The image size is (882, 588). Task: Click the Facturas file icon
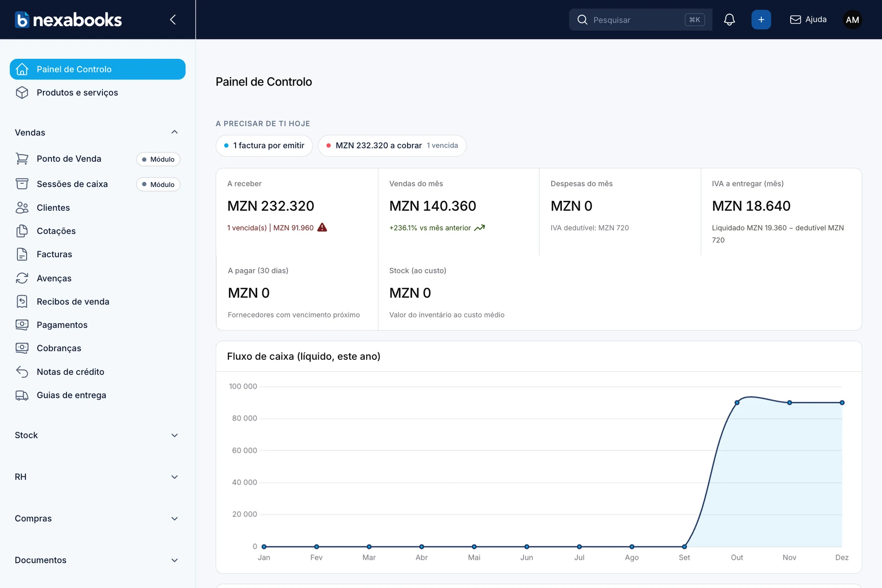(22, 254)
